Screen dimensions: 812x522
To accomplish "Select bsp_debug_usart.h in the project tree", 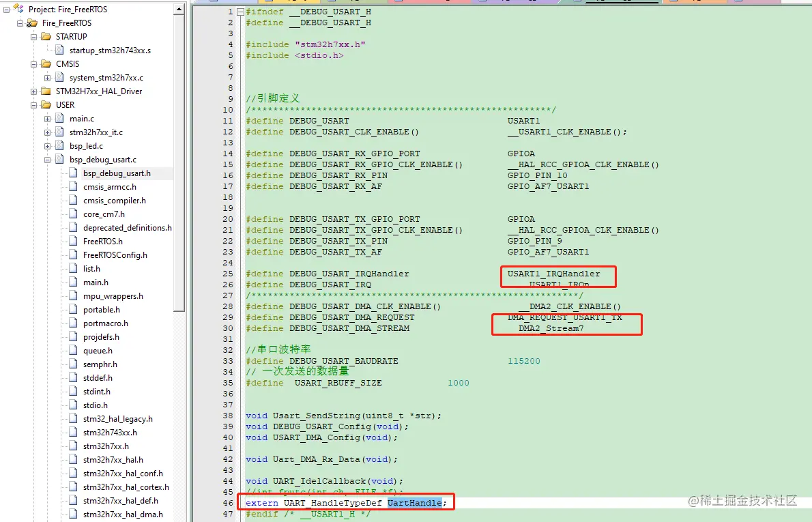I will coord(117,173).
